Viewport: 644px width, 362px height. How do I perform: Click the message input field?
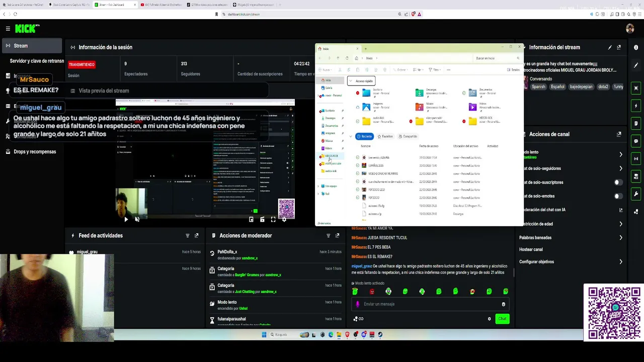[430, 304]
